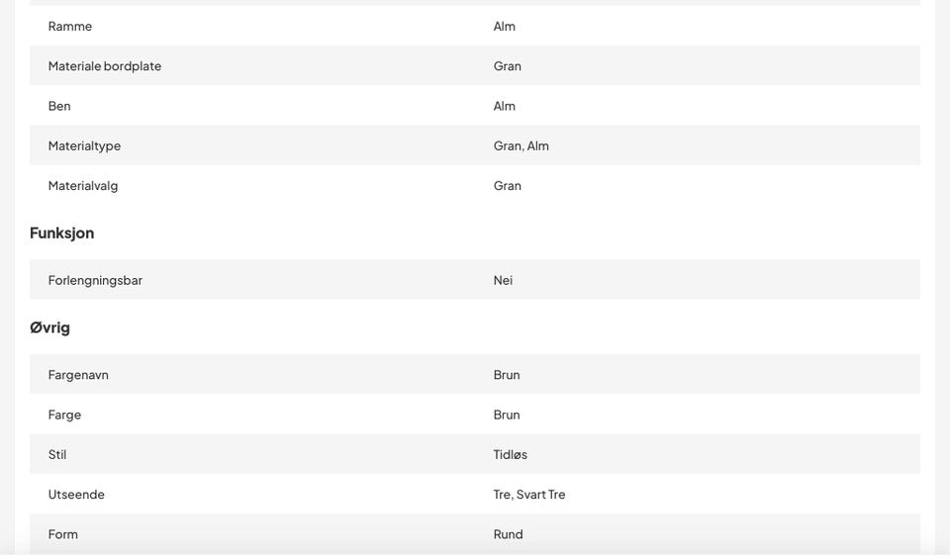Click the Materiale bordplate label
The height and width of the screenshot is (560, 950).
tap(105, 66)
